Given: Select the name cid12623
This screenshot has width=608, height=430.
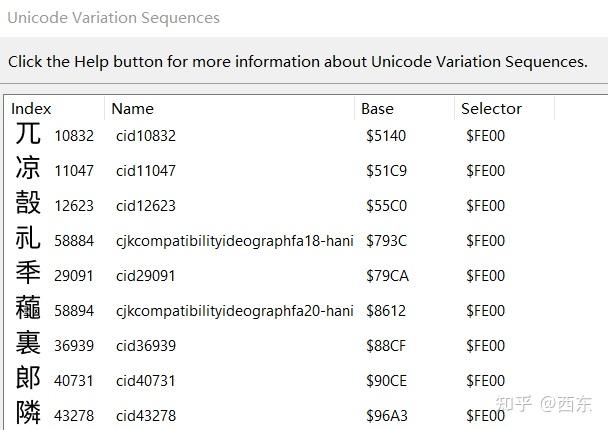Looking at the screenshot, I should click(x=145, y=206).
